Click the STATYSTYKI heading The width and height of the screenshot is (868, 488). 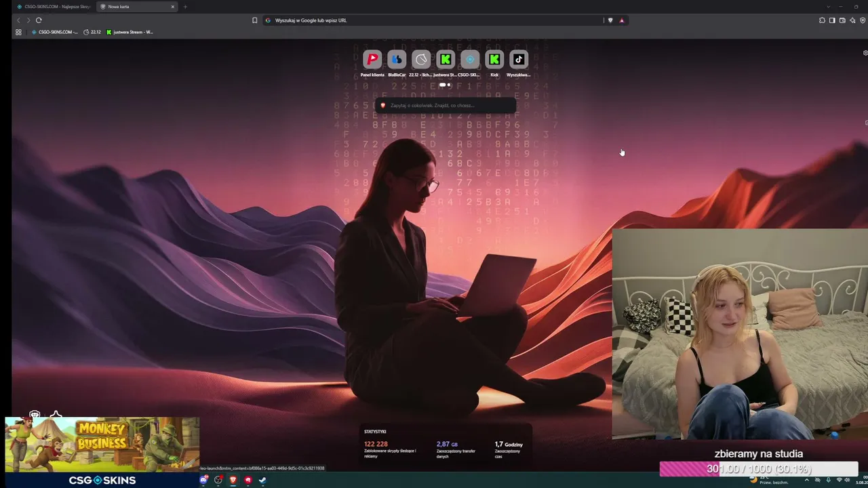(375, 432)
